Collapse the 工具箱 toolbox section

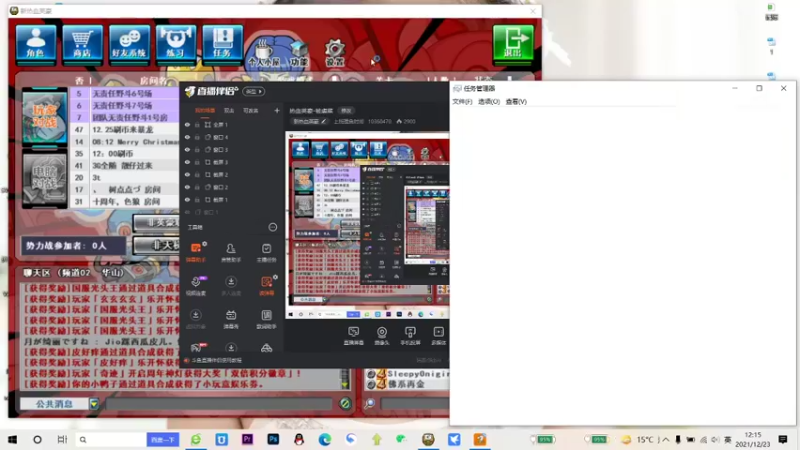click(x=273, y=227)
